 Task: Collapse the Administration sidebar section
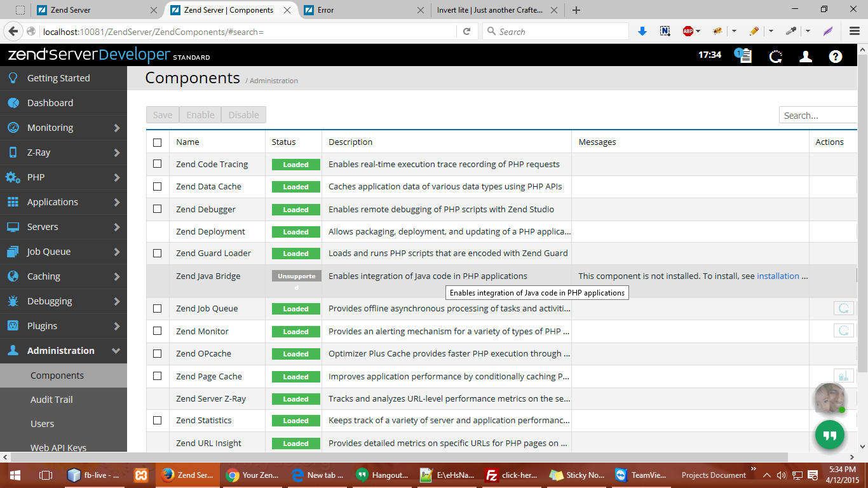(64, 351)
